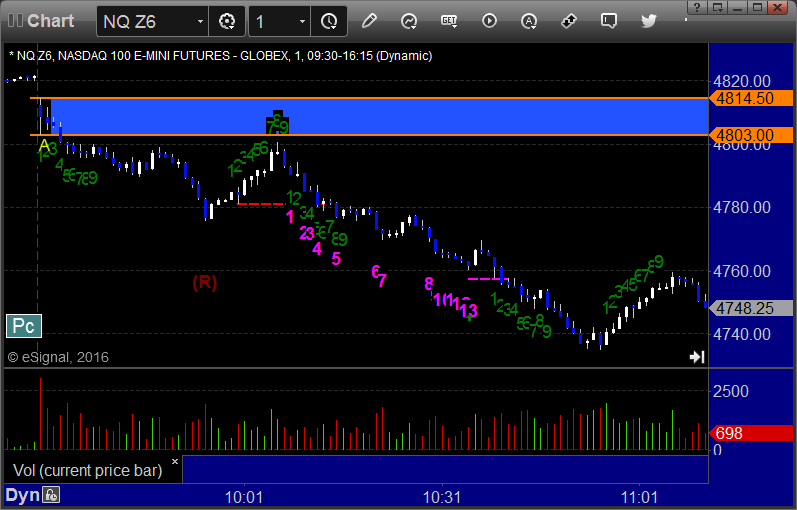Click the Chart window title text
Viewport: 797px width, 510px height.
coord(50,21)
